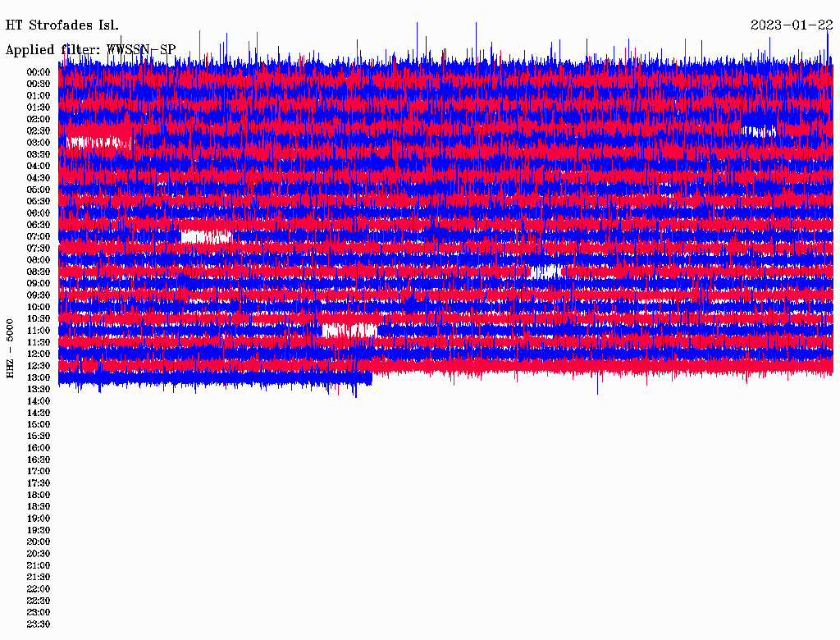
Task: Click the Applied filter WWSSN-SP text
Action: (90, 49)
